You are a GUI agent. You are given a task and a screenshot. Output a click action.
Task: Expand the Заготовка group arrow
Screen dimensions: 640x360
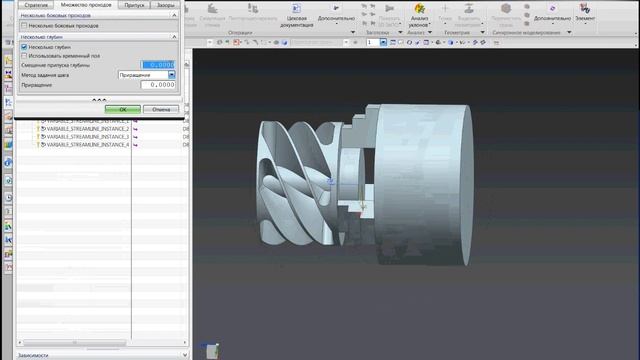click(400, 32)
